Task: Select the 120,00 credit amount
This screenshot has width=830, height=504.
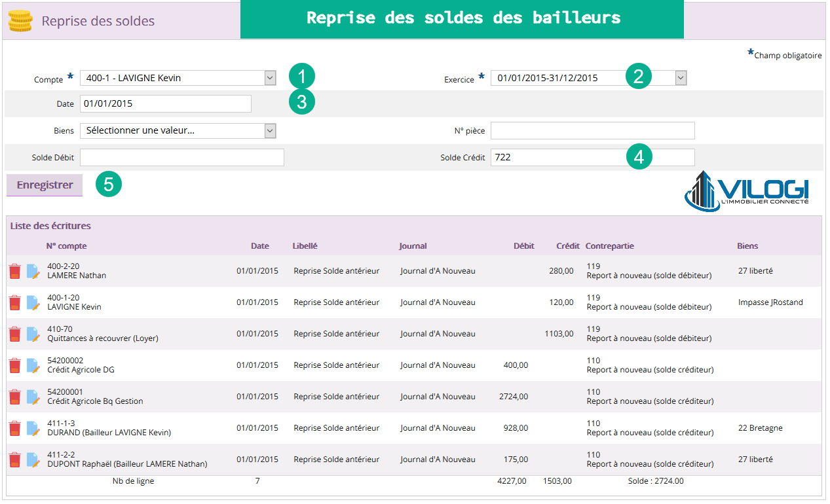Action: pyautogui.click(x=561, y=302)
